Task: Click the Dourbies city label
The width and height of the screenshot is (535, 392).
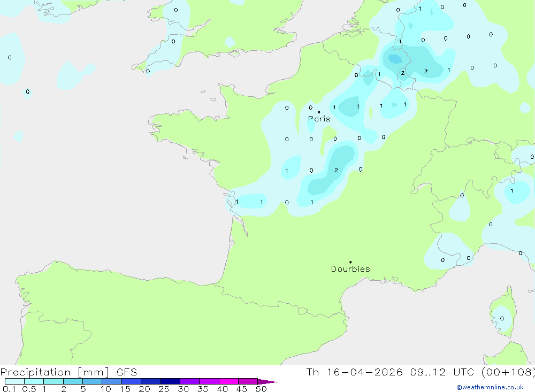Action: point(350,269)
